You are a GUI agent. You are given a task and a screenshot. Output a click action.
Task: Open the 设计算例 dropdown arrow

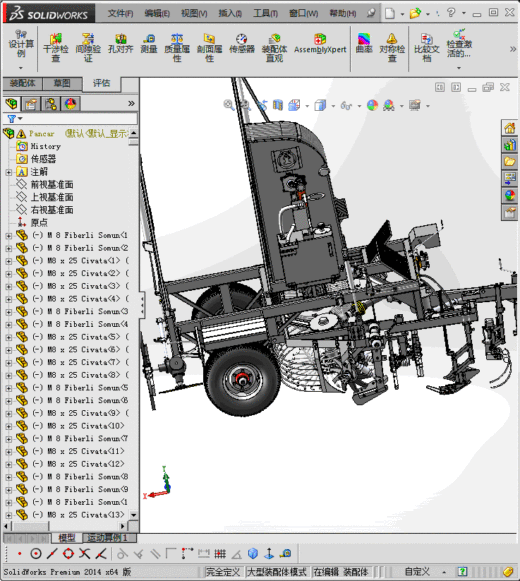click(21, 68)
